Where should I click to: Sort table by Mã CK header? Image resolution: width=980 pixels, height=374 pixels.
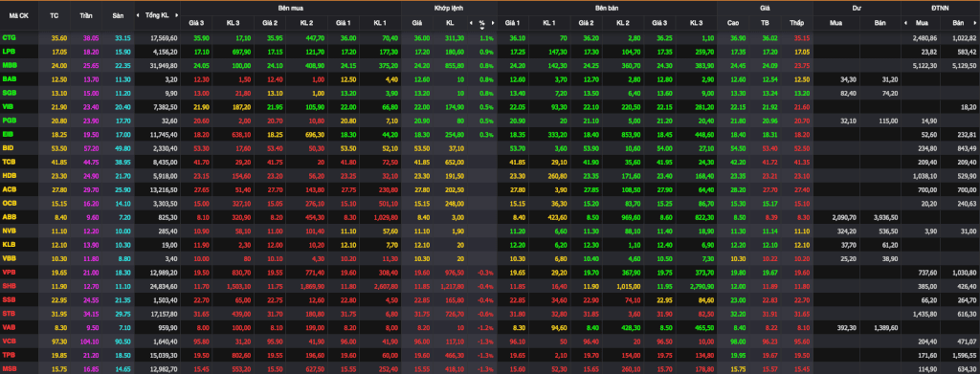pyautogui.click(x=19, y=15)
